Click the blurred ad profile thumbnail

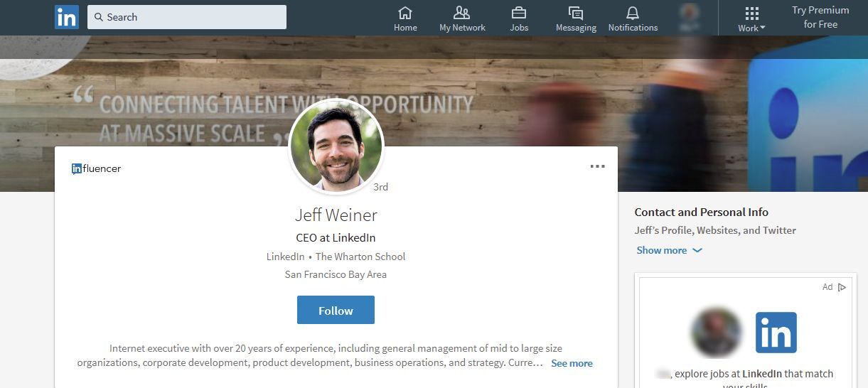(716, 333)
